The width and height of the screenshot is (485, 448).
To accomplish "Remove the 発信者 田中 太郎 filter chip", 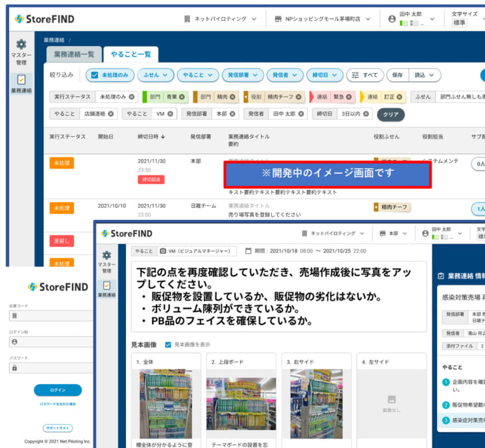I will click(301, 114).
